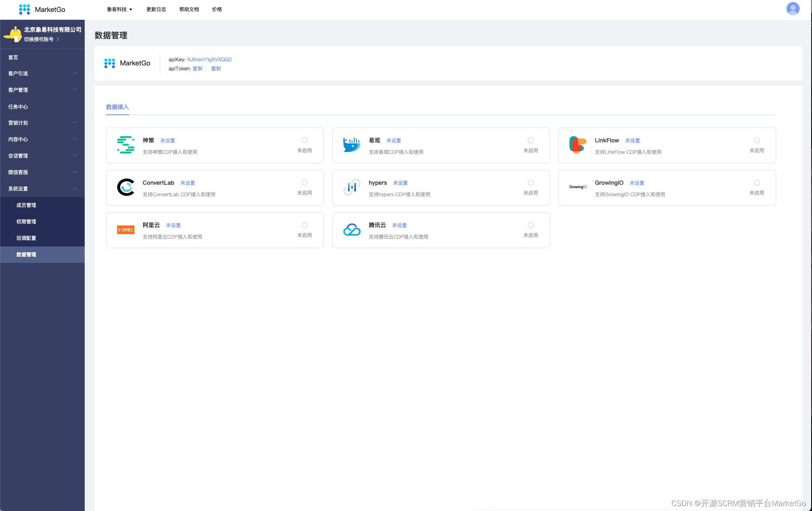
Task: Click the 腾讯云 cloud logo icon
Action: coord(352,230)
